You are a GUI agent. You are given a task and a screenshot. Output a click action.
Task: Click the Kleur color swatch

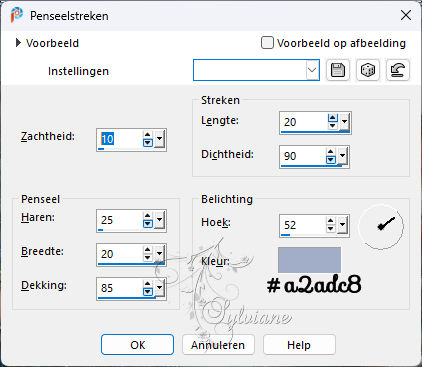pos(309,260)
